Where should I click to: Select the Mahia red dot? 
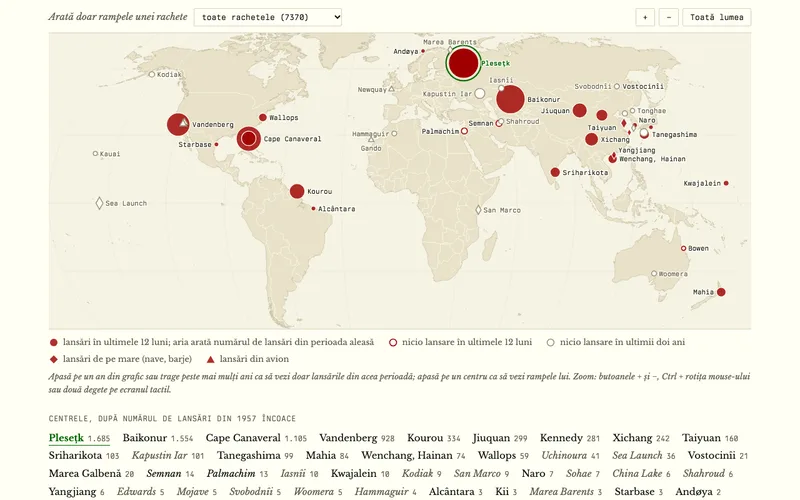(721, 292)
